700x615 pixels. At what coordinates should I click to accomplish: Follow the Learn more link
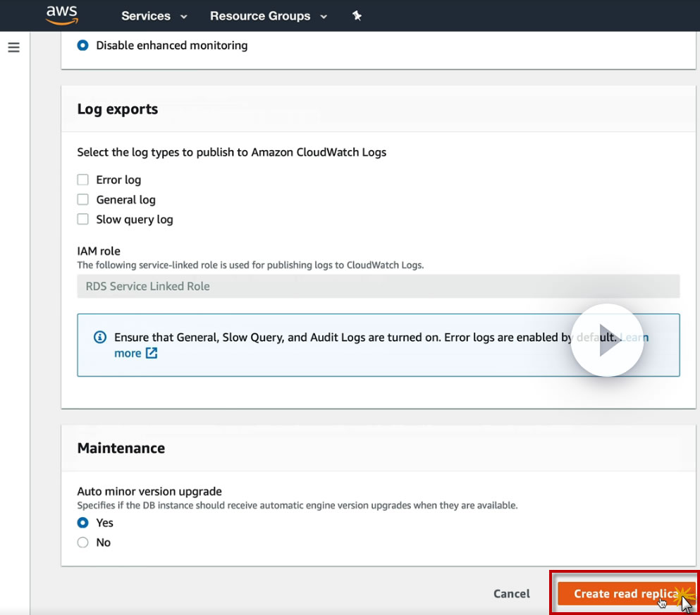(128, 354)
